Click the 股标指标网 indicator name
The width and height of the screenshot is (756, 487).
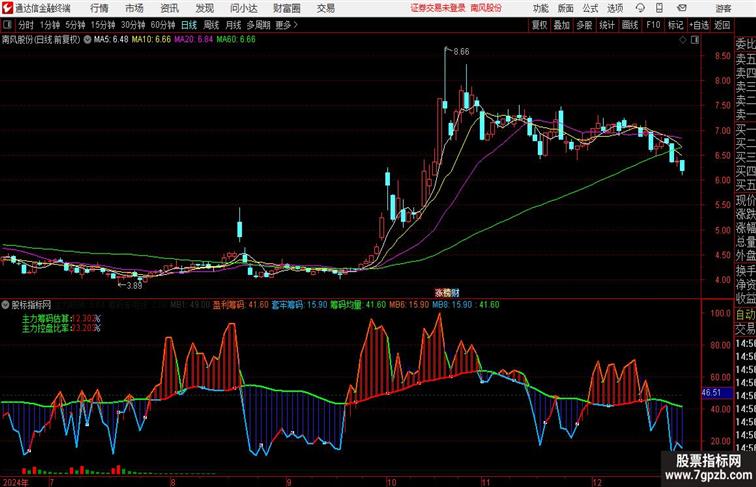coord(31,305)
